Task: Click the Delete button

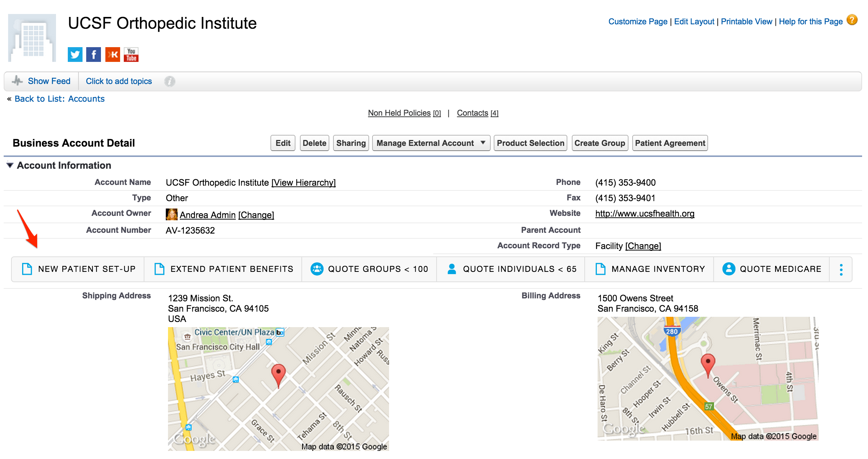Action: click(314, 143)
